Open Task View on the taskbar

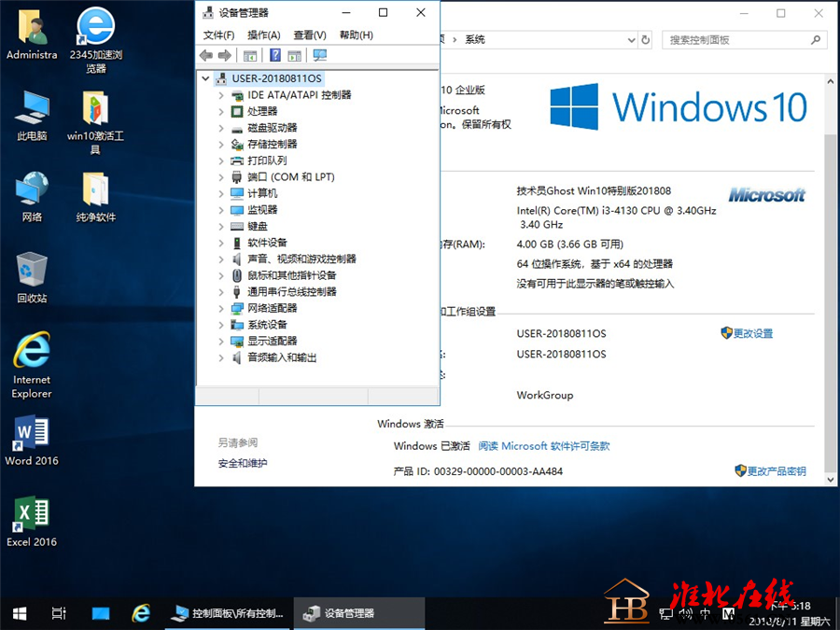(x=59, y=613)
